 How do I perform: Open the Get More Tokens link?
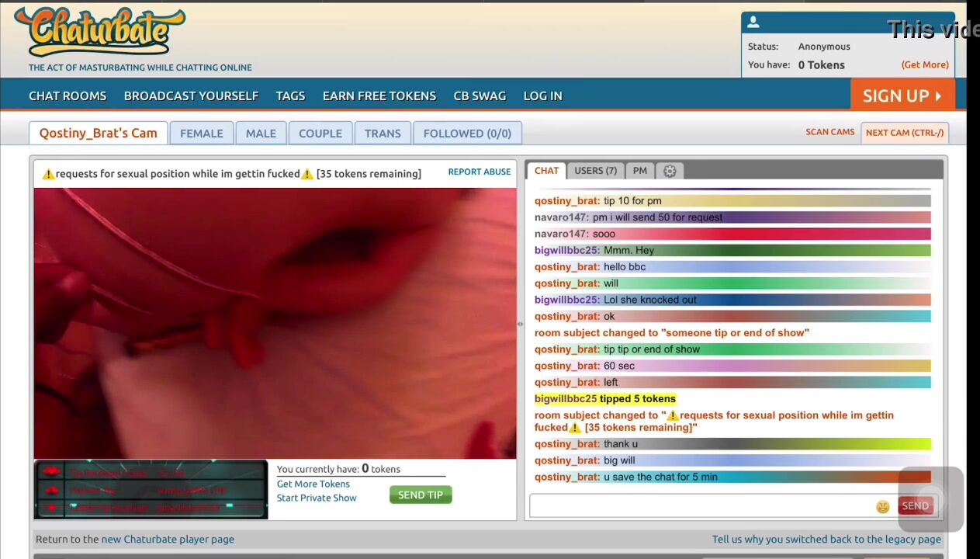tap(313, 484)
